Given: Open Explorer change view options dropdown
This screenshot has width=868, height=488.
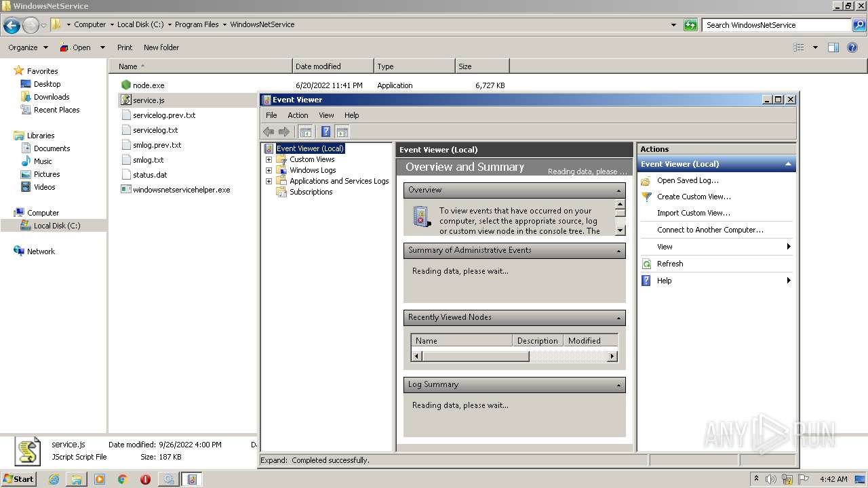Looking at the screenshot, I should (x=815, y=47).
